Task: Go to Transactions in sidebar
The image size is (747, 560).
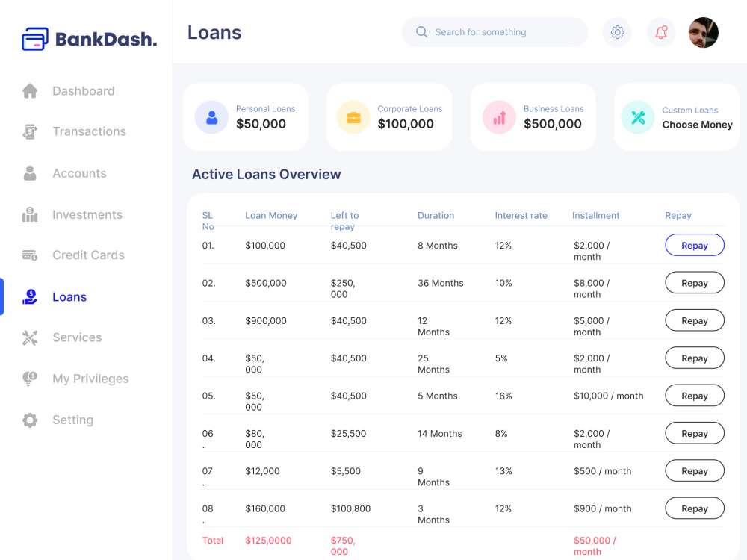Action: tap(89, 131)
